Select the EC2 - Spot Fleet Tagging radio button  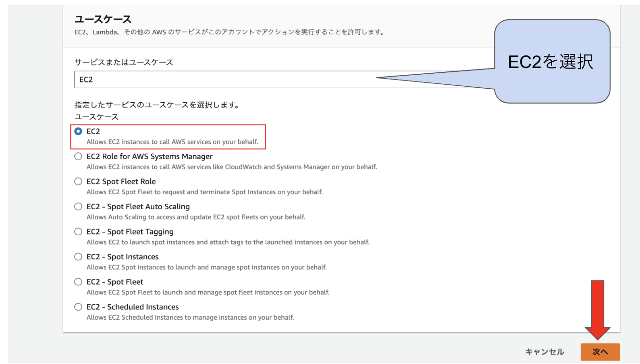(78, 231)
